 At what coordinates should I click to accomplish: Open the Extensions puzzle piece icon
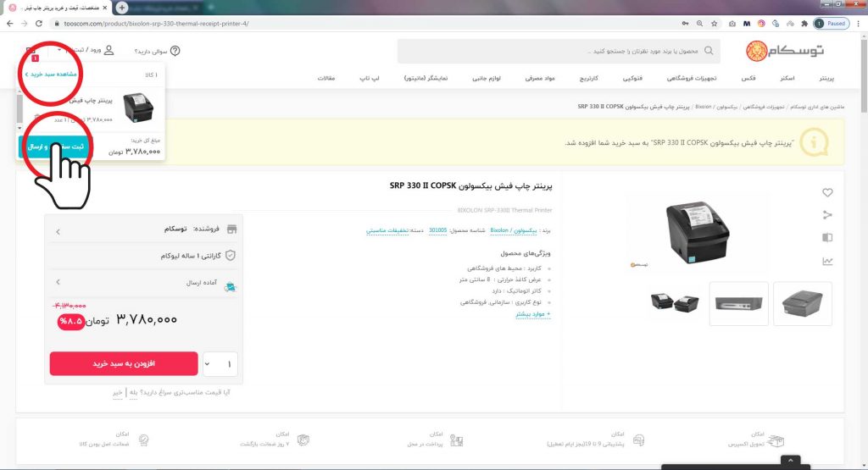coord(804,24)
